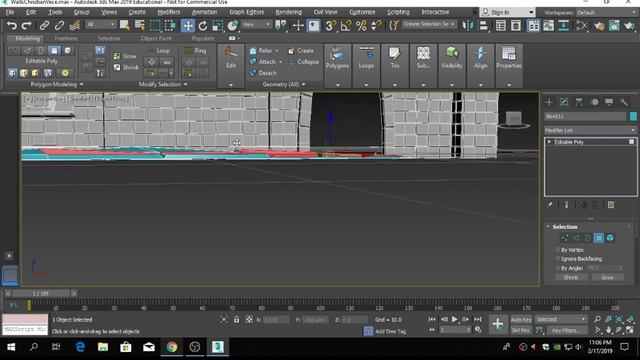Click Configure Modifier Sets icon
This screenshot has height=360, width=640.
click(611, 205)
